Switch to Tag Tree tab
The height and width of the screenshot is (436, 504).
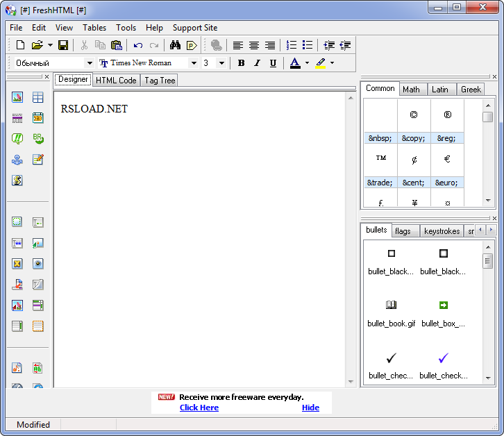[160, 81]
